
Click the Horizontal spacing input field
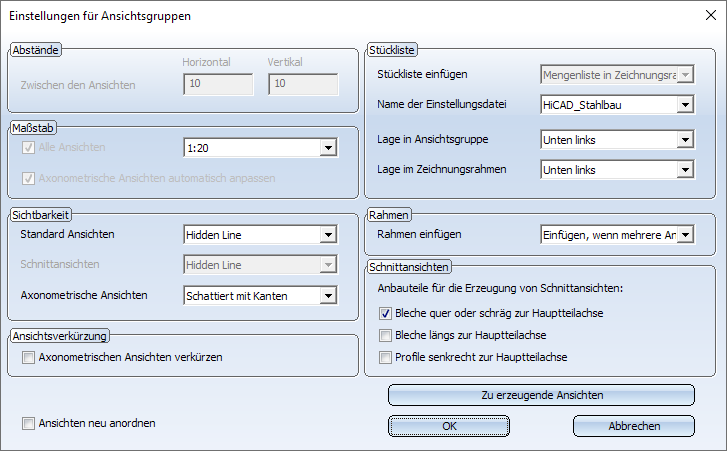click(218, 85)
